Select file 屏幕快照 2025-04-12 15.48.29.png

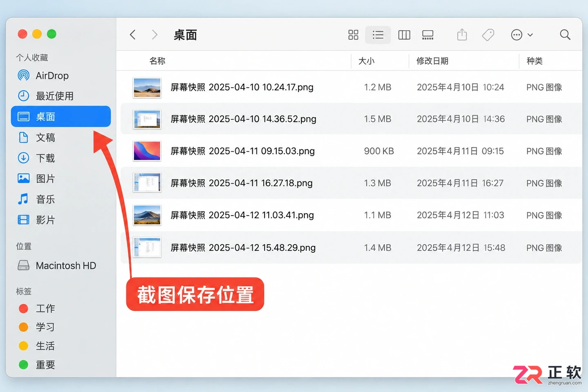pos(351,247)
